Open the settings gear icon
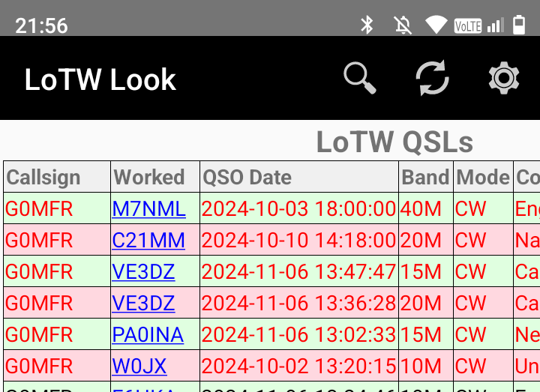The height and width of the screenshot is (392, 540). (x=504, y=78)
